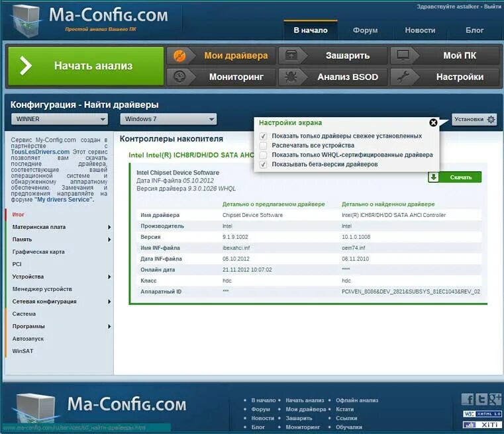Screen dimensions: 504x434
Task: Open the Блог tab
Action: coord(474,30)
